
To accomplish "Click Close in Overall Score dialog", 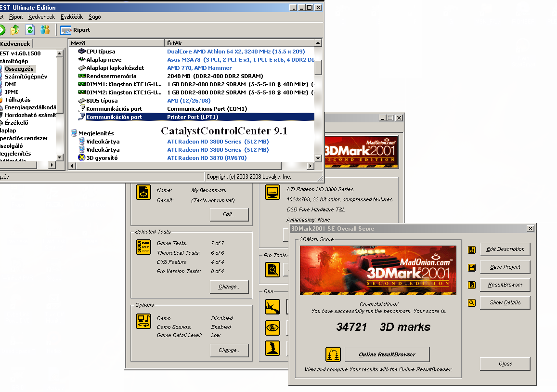I will [505, 364].
